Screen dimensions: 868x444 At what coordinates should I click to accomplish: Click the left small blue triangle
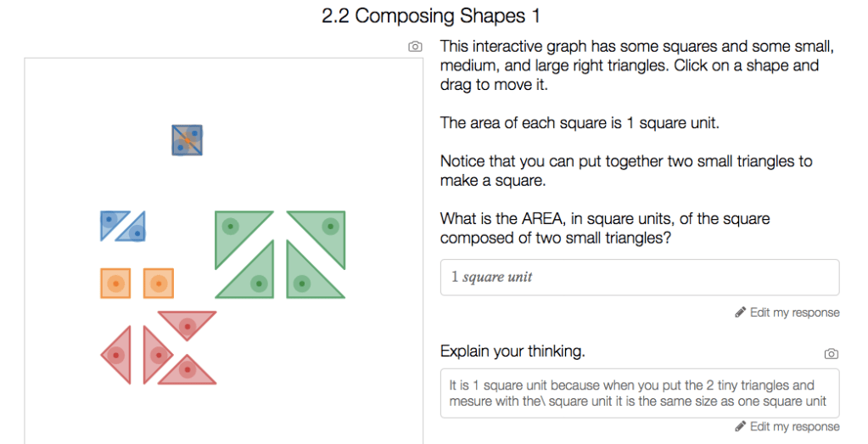[x=110, y=220]
